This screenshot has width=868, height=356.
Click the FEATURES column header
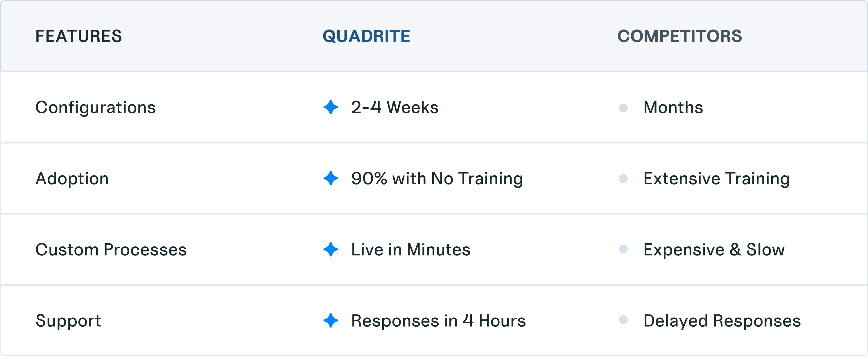[x=78, y=36]
